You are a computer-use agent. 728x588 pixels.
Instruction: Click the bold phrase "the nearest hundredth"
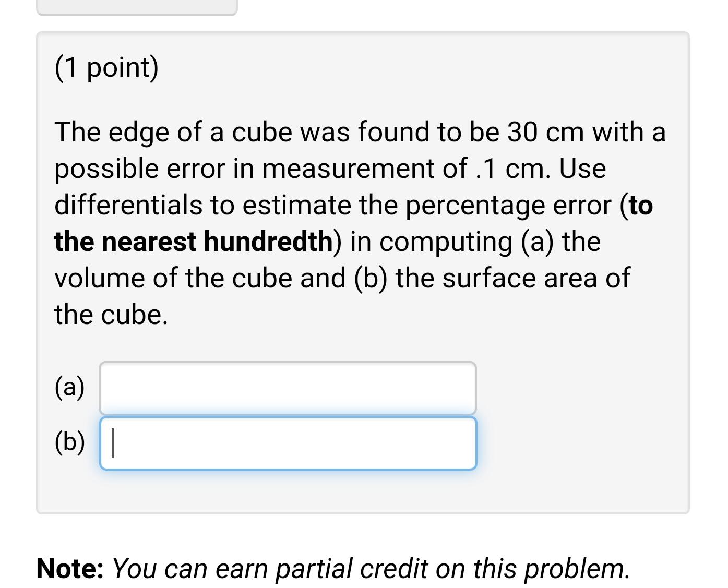(194, 242)
